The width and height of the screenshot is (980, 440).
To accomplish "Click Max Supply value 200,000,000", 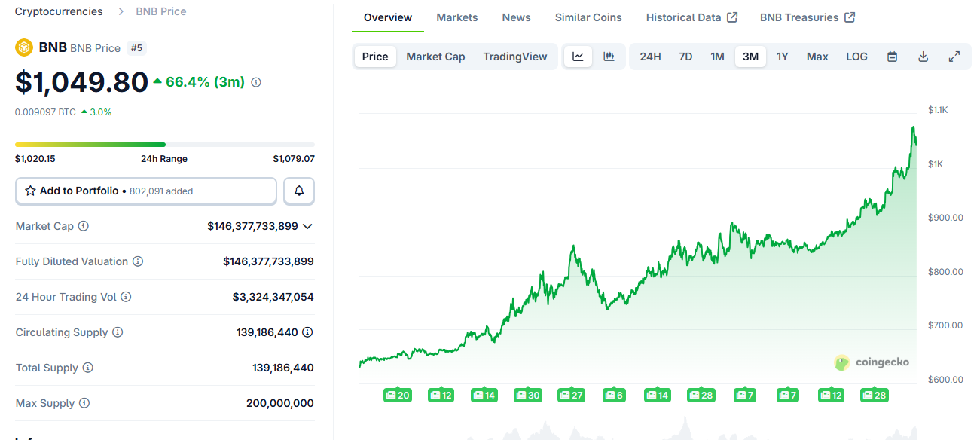I will 280,403.
